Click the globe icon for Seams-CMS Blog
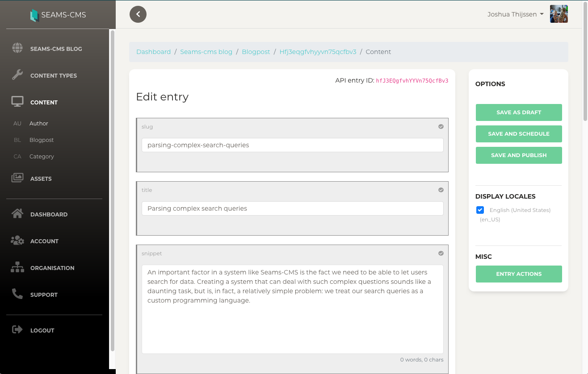The height and width of the screenshot is (374, 588). pyautogui.click(x=17, y=48)
